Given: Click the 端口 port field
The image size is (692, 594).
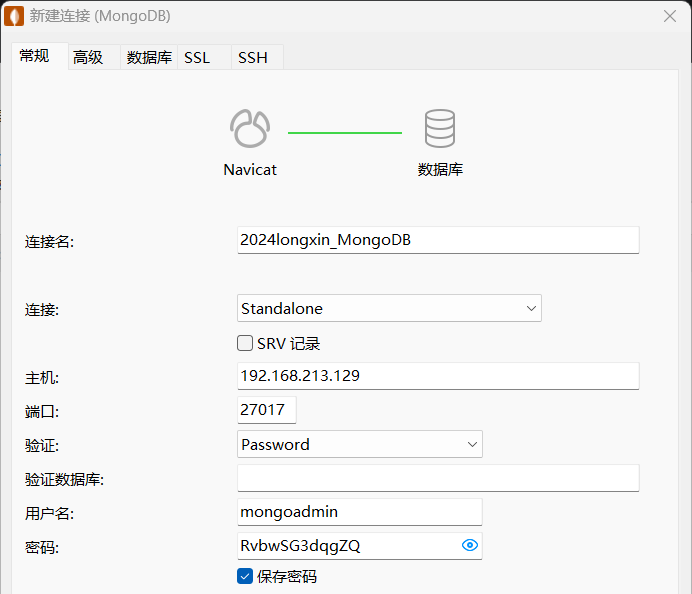Looking at the screenshot, I should (267, 410).
